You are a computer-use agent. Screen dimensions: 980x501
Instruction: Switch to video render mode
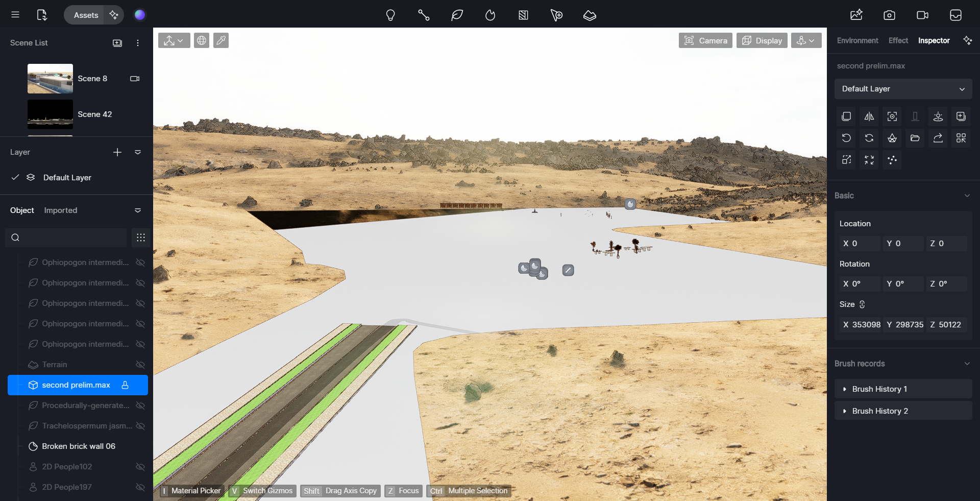pyautogui.click(x=922, y=15)
